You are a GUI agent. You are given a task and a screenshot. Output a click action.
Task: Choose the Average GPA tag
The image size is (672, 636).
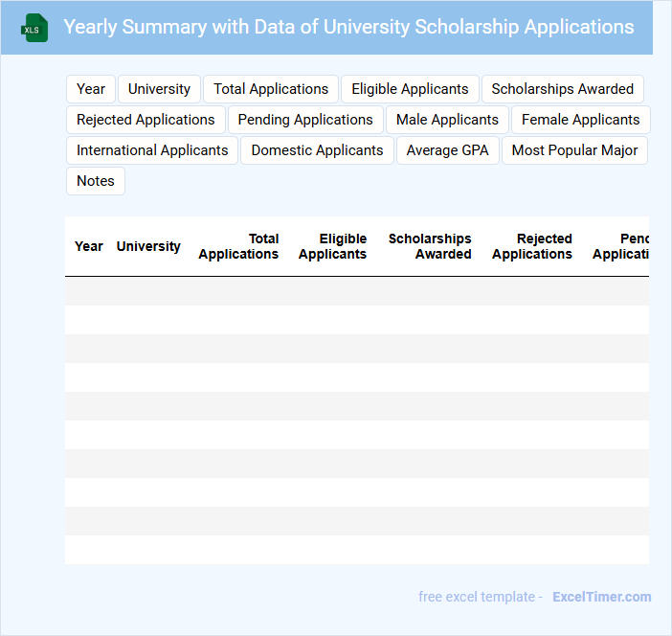click(447, 150)
